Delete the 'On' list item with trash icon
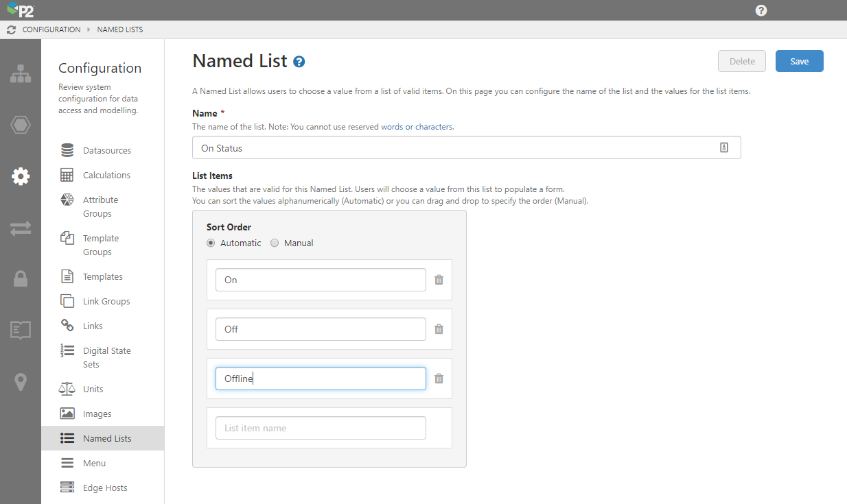The image size is (847, 504). pos(439,280)
